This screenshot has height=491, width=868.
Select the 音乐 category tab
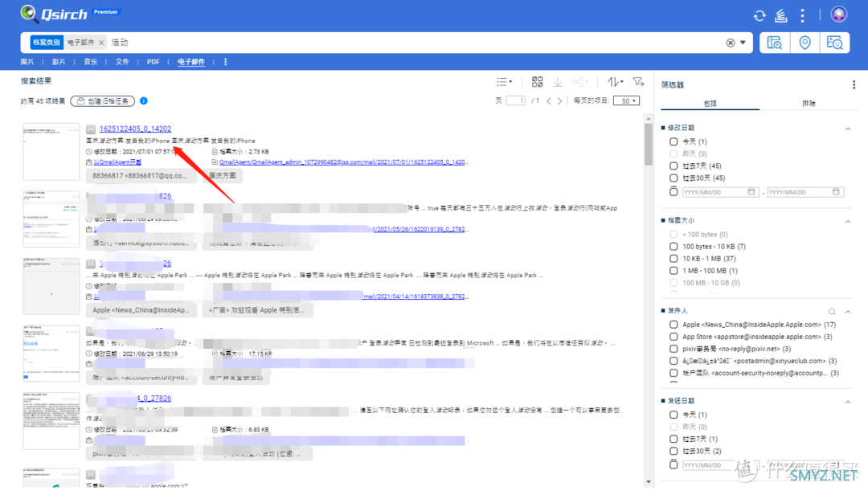[x=90, y=62]
